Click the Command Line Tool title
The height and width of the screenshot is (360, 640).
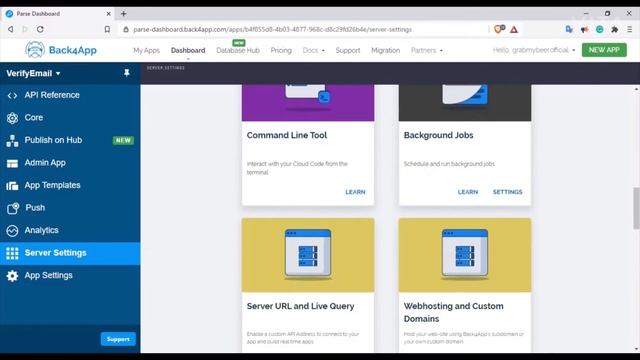tap(287, 135)
